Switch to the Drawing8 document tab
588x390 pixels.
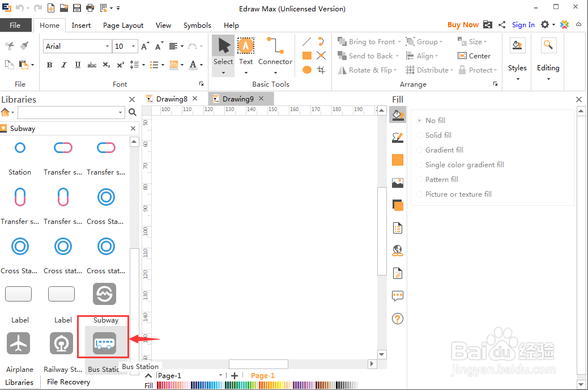pos(172,99)
